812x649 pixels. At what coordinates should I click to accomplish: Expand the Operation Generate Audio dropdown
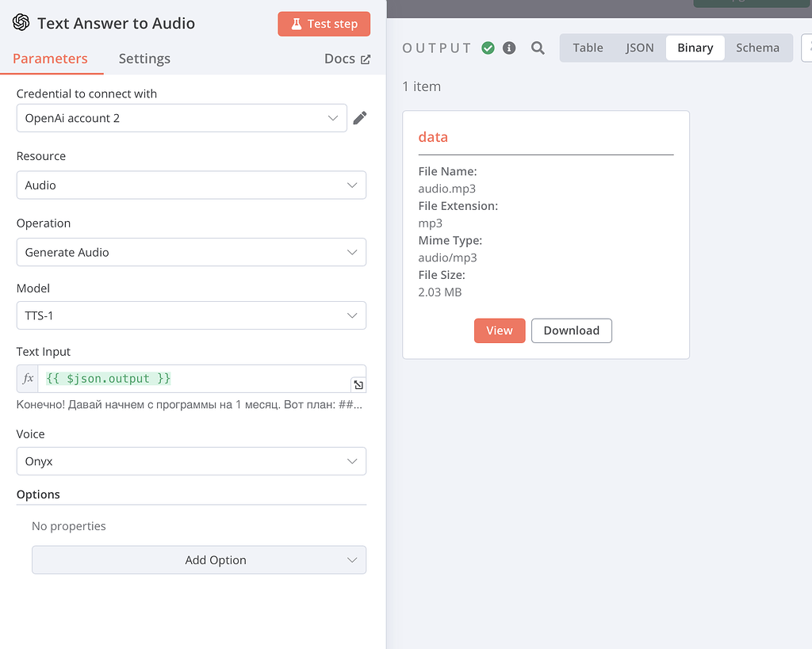191,252
